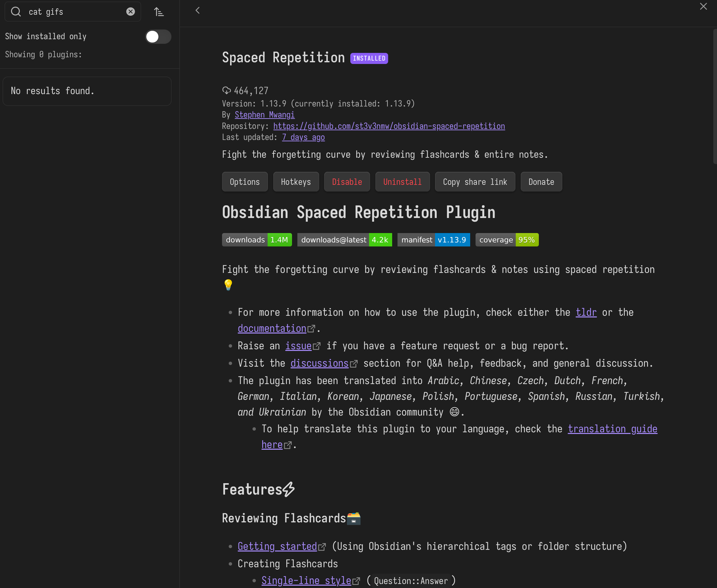This screenshot has width=717, height=588.
Task: Close the community plugins dialog
Action: pos(704,6)
